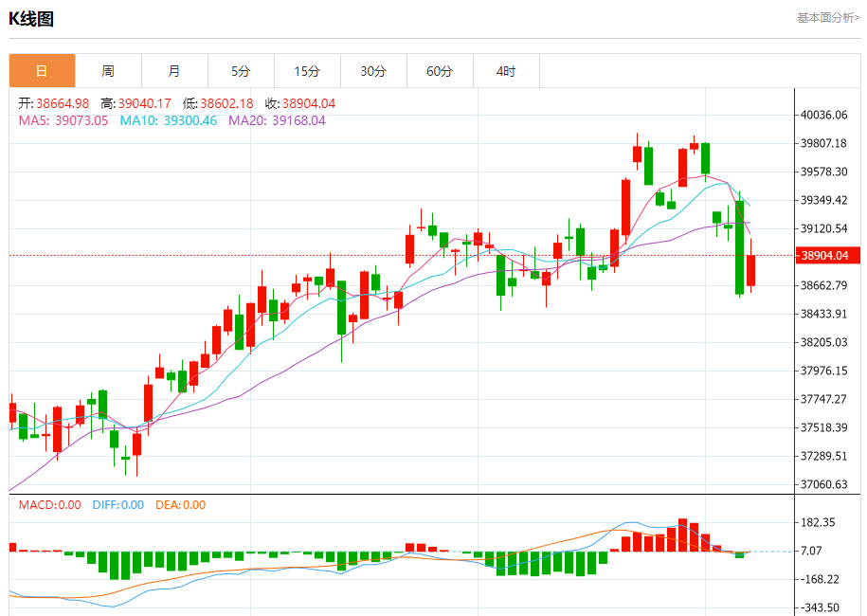Click the 高:39040.17 high price value

click(x=136, y=103)
